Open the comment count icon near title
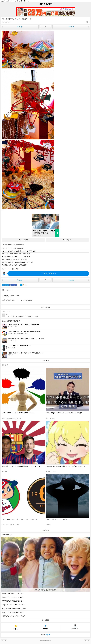 (87, 22)
